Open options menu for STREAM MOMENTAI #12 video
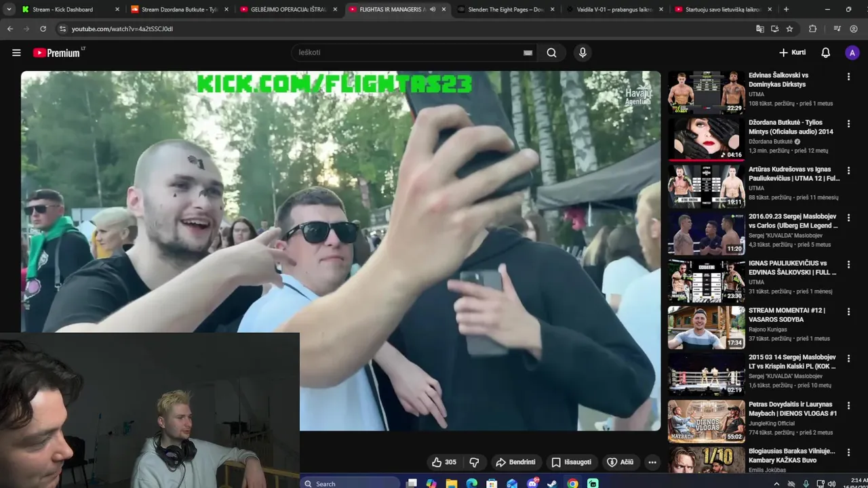This screenshot has height=488, width=868. [x=848, y=312]
